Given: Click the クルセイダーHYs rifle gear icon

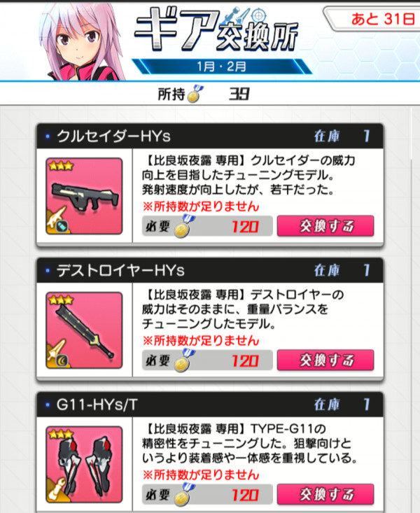Looking at the screenshot, I should [x=84, y=196].
